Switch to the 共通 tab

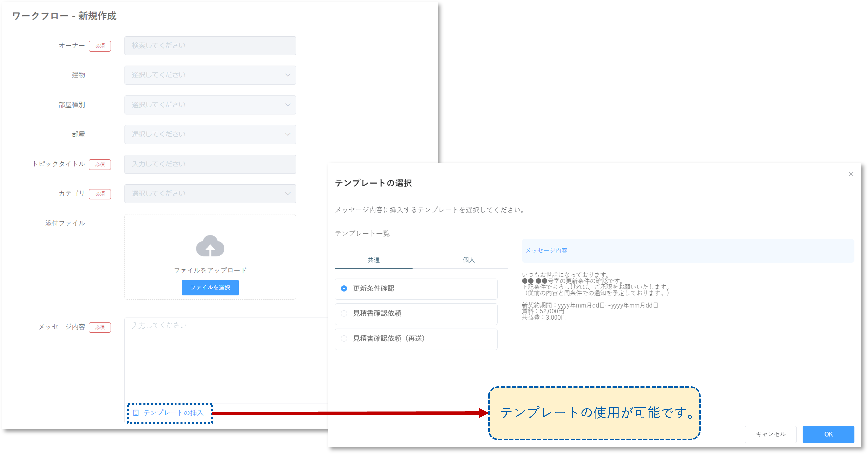(373, 260)
